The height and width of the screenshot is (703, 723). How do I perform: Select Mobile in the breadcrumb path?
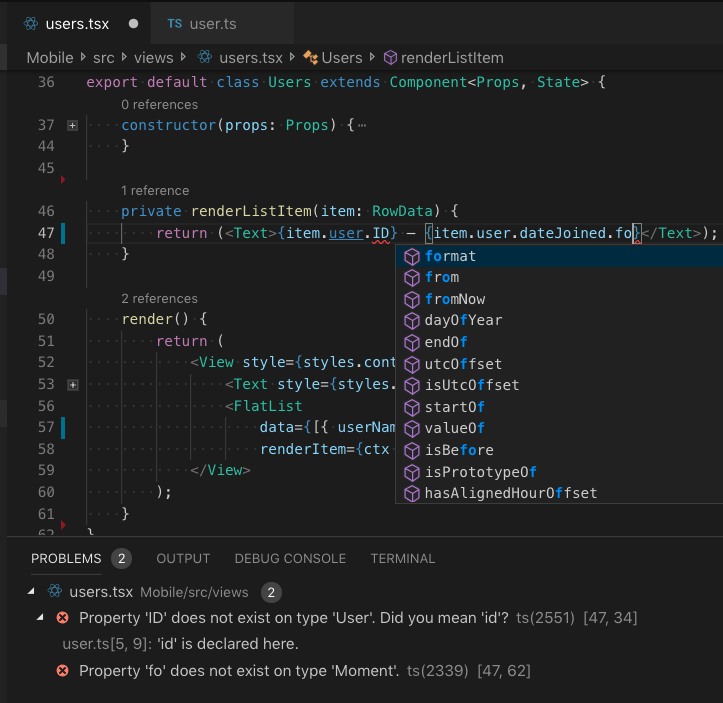[50, 58]
